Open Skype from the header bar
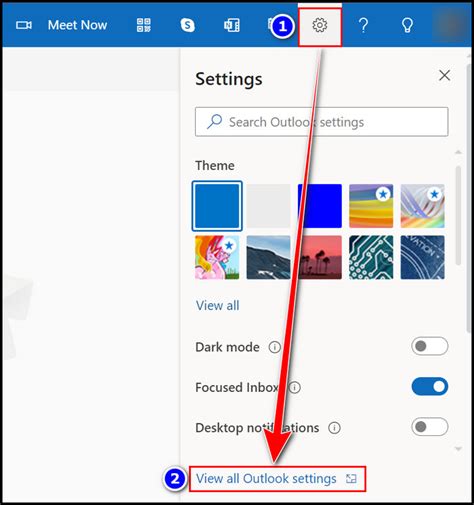Viewport: 474px width, 505px height. tap(188, 25)
